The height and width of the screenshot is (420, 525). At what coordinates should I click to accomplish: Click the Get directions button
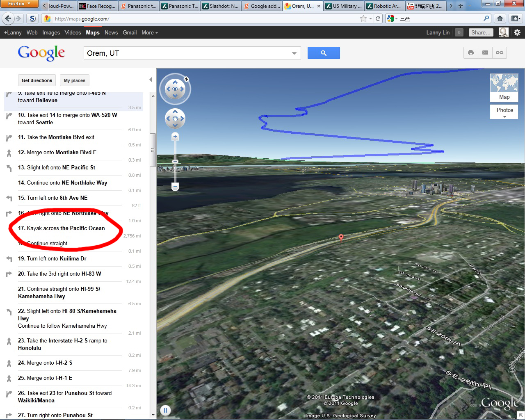[37, 80]
